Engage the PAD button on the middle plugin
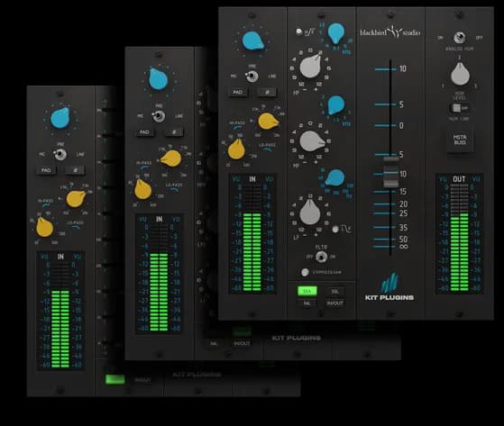Screen dimensions: 504x426 (144, 132)
